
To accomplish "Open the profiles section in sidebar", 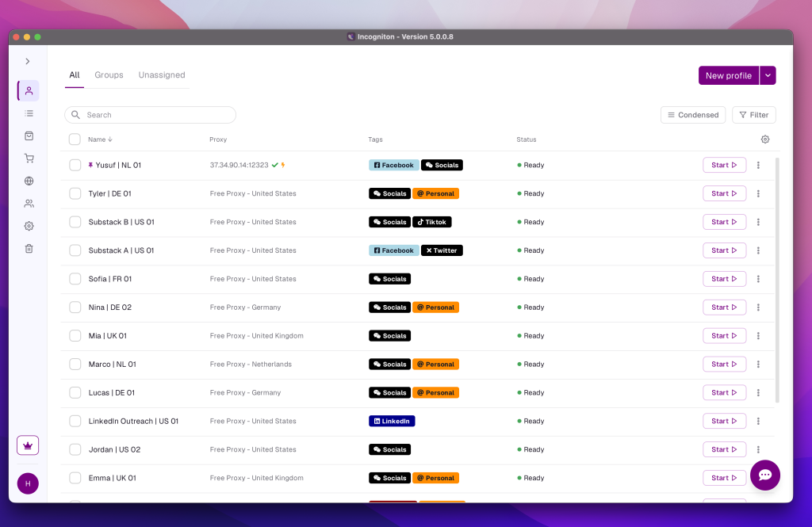I will [x=29, y=90].
